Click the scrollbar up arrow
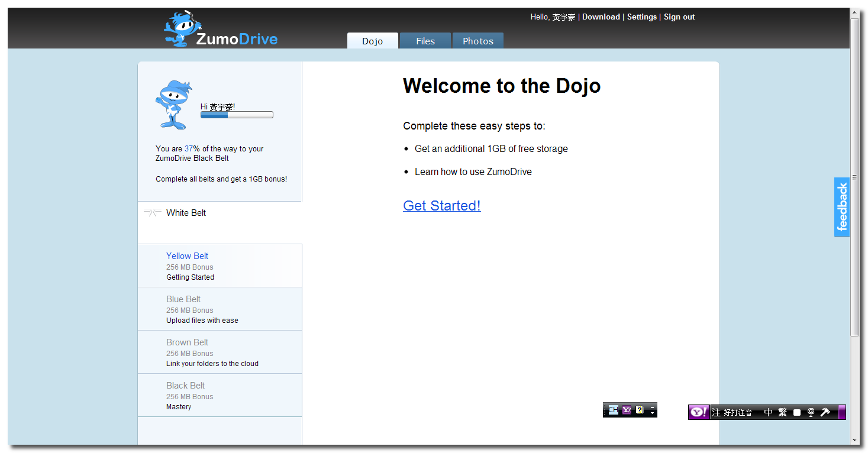 854,12
